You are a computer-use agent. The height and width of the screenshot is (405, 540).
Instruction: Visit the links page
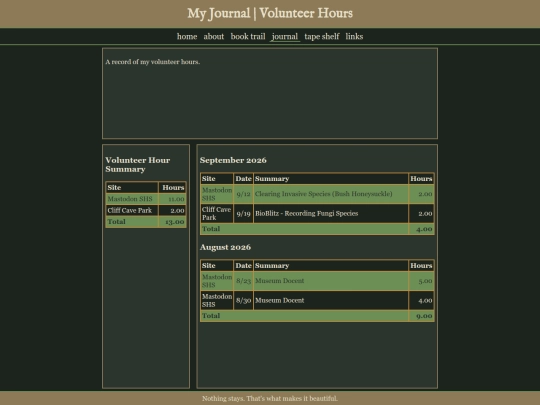point(354,37)
